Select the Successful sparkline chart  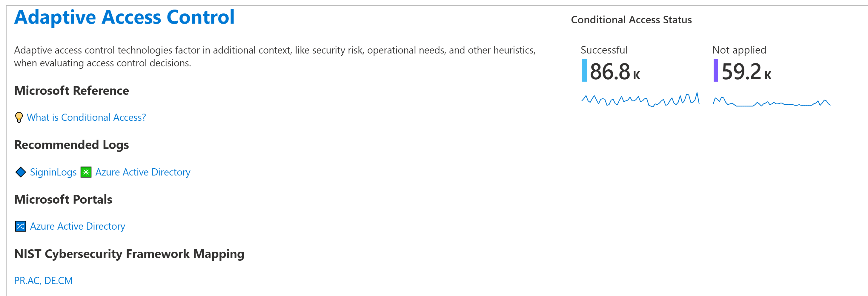point(640,100)
